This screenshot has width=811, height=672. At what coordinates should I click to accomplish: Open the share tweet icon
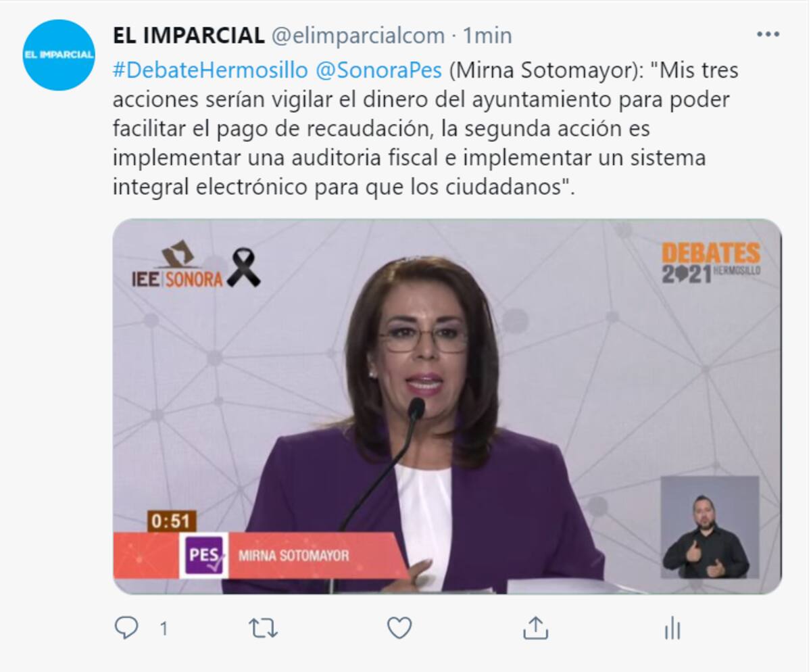click(x=535, y=629)
